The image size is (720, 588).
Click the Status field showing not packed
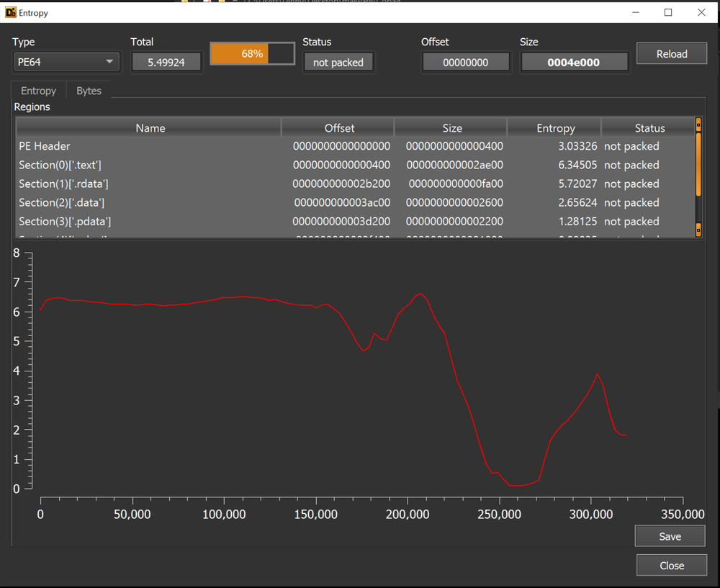click(x=338, y=62)
